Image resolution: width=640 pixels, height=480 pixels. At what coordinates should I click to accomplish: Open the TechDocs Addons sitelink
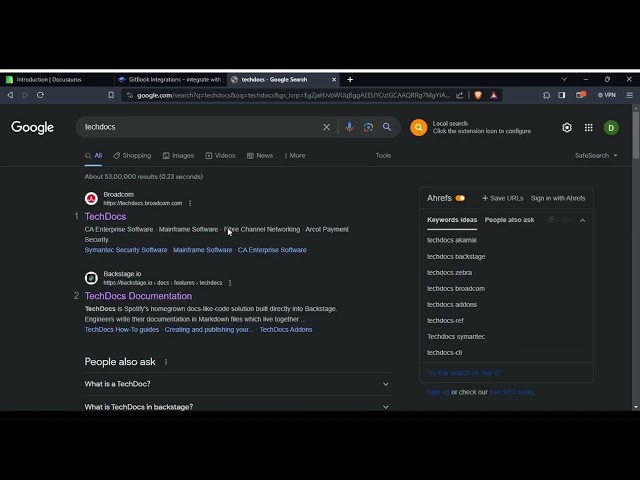[x=286, y=330]
